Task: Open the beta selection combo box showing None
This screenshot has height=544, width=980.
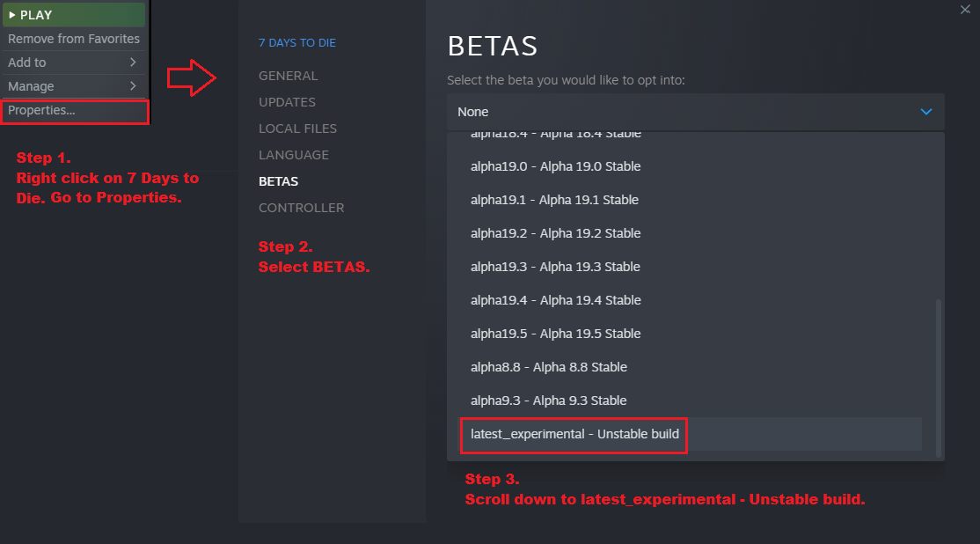Action: [x=686, y=112]
